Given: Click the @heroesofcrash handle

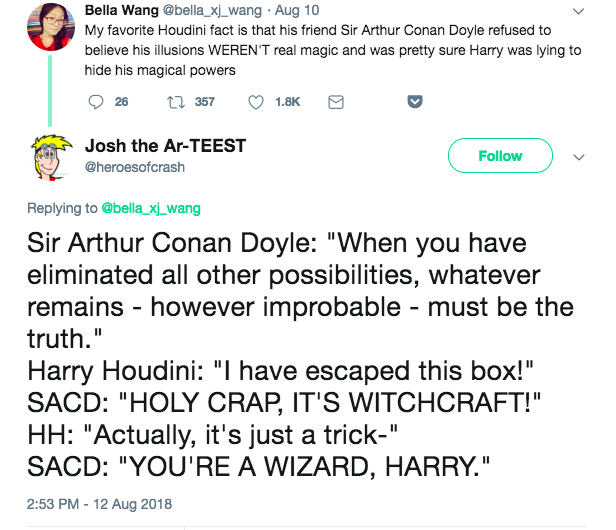Looking at the screenshot, I should tap(135, 167).
